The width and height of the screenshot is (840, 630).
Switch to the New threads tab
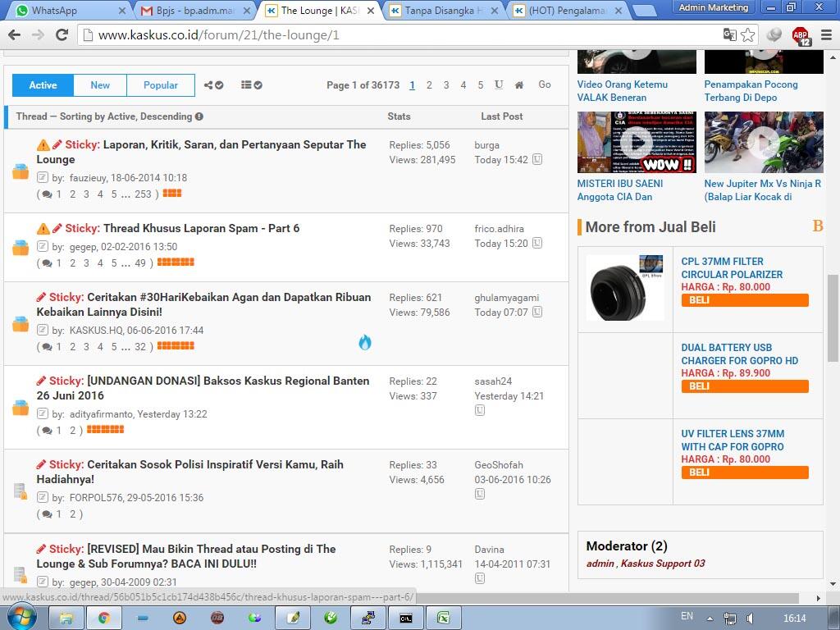100,85
